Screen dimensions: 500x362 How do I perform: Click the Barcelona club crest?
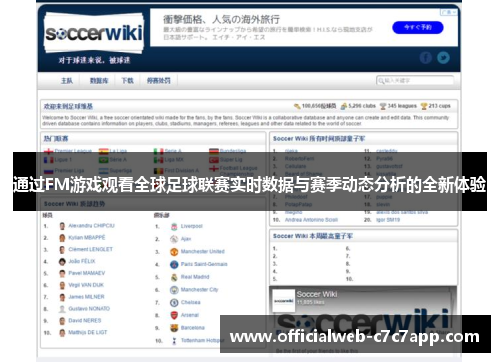pos(174,328)
